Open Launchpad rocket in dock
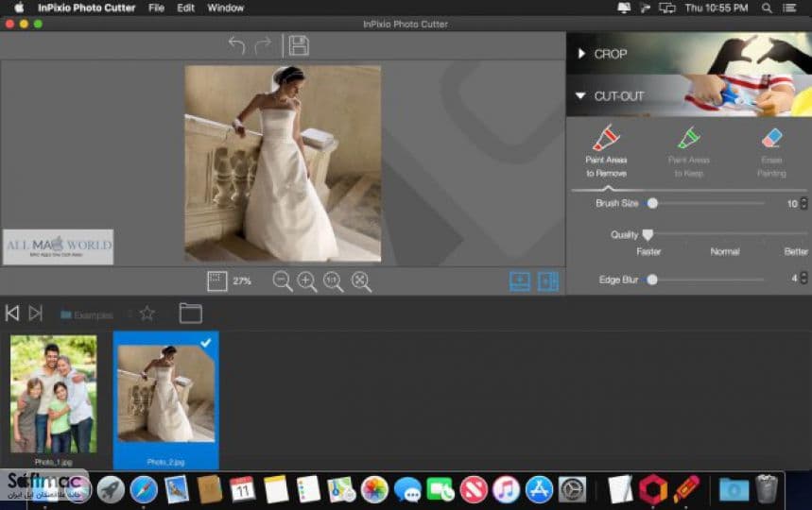 coord(111,489)
